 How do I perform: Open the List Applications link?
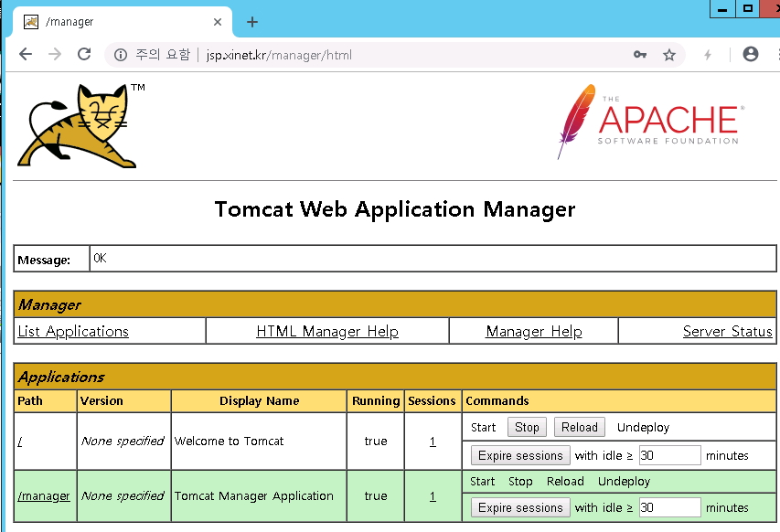click(73, 332)
